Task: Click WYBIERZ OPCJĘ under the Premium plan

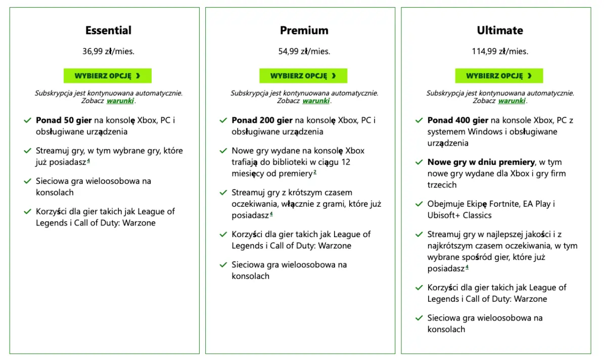Action: pyautogui.click(x=303, y=75)
